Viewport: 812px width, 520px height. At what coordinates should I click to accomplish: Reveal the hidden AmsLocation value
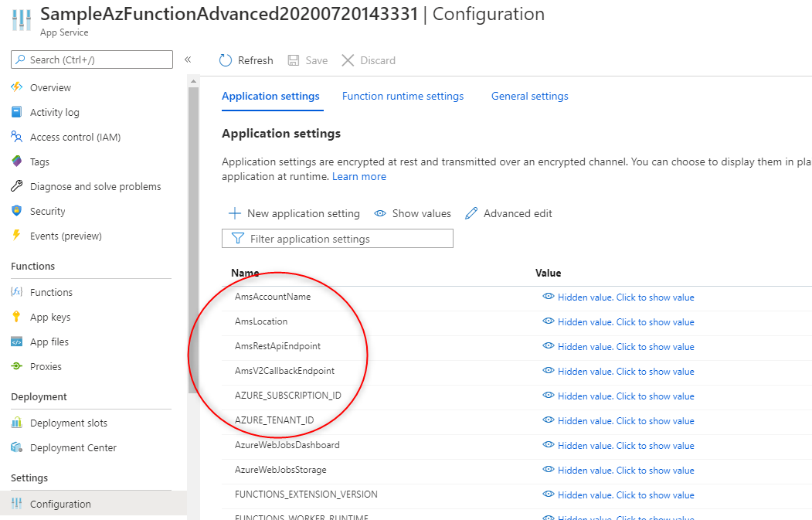click(x=618, y=321)
